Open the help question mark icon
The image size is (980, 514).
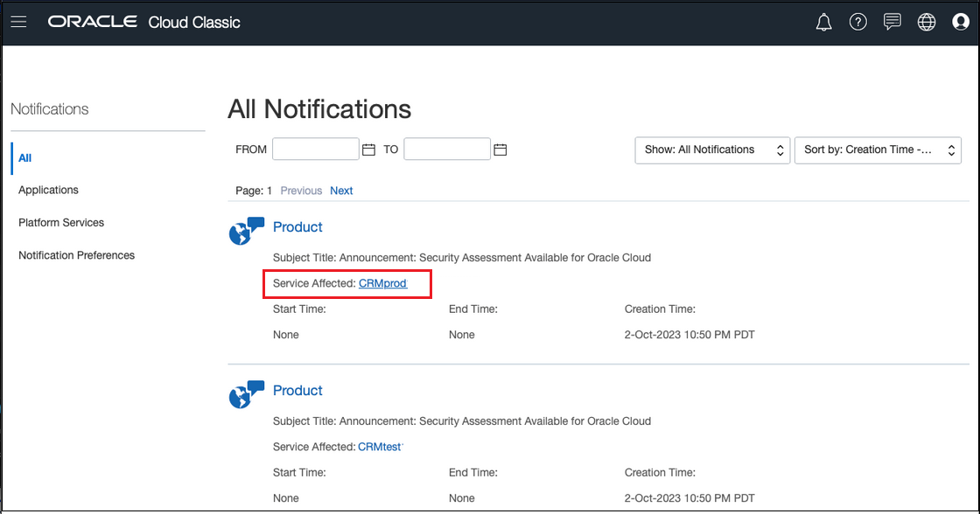coord(857,21)
